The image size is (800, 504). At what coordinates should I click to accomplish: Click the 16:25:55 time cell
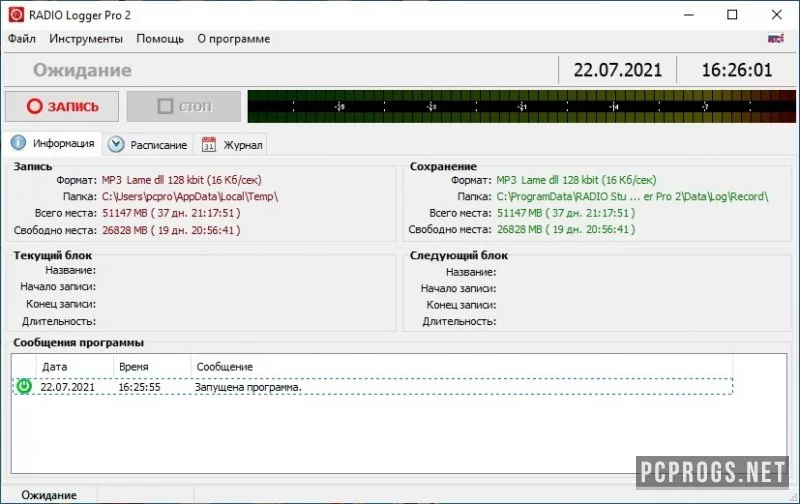tap(139, 387)
